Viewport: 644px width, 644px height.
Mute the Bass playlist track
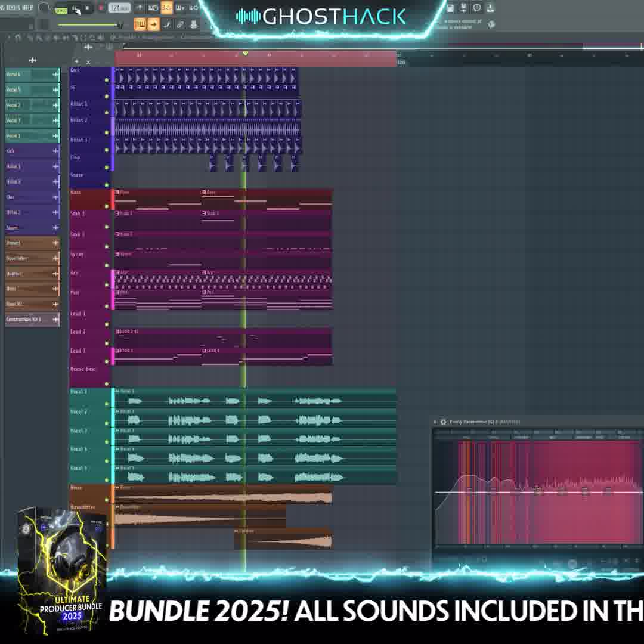pos(107,206)
